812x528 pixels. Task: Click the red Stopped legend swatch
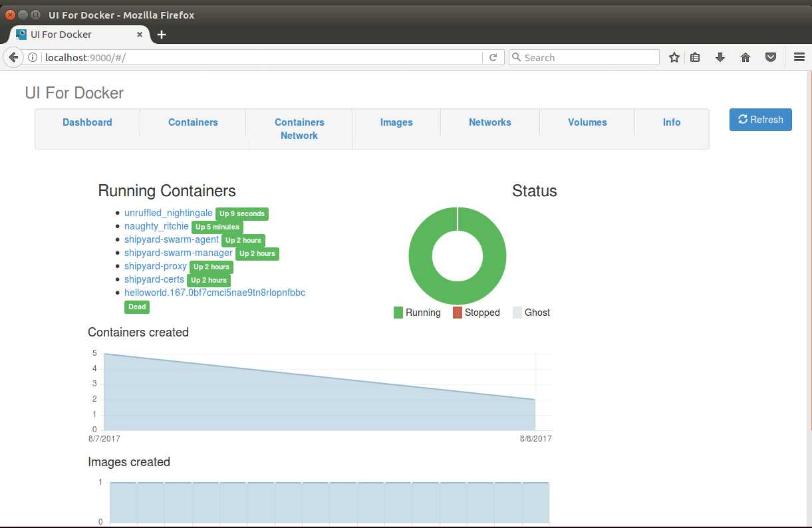coord(458,313)
